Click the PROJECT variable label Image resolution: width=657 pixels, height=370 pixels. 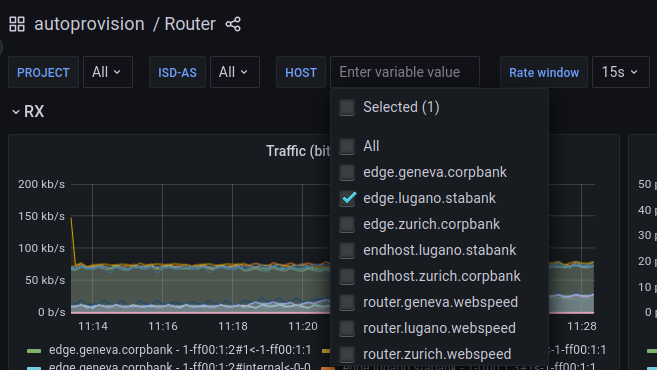pyautogui.click(x=43, y=72)
